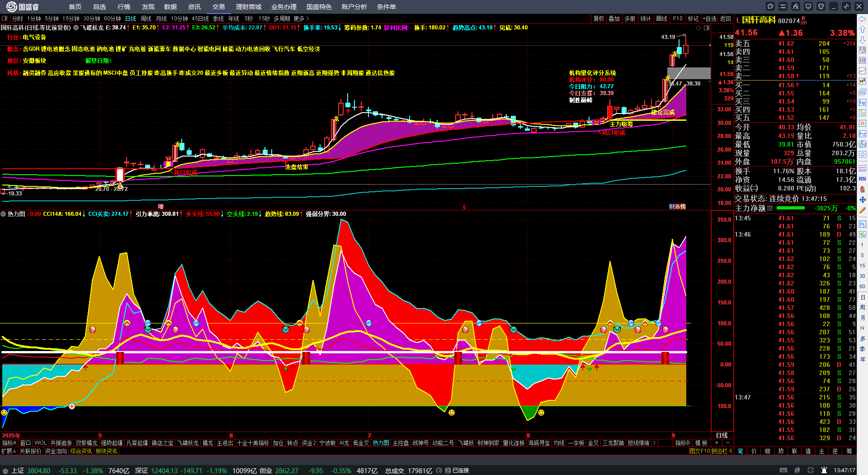868x475 pixels.
Task: Click the minus zoom-out chart button
Action: point(727,443)
